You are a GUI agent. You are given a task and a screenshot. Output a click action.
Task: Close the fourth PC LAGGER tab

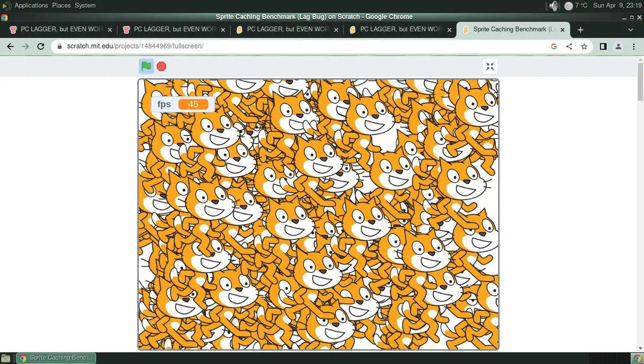coord(449,29)
